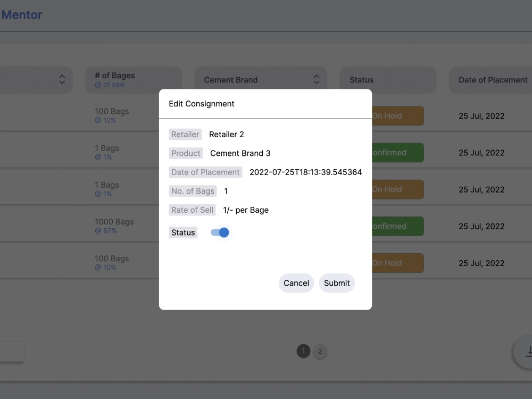Click the Status label in dialog
Screen dimensions: 532x399
pos(183,232)
